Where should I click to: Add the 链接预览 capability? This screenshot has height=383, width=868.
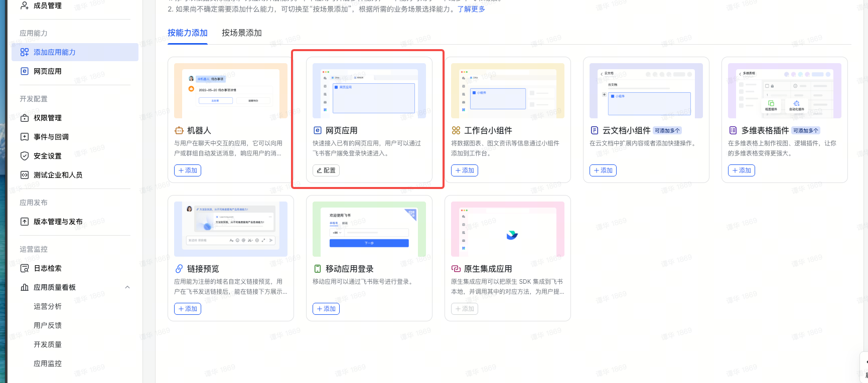(x=188, y=309)
